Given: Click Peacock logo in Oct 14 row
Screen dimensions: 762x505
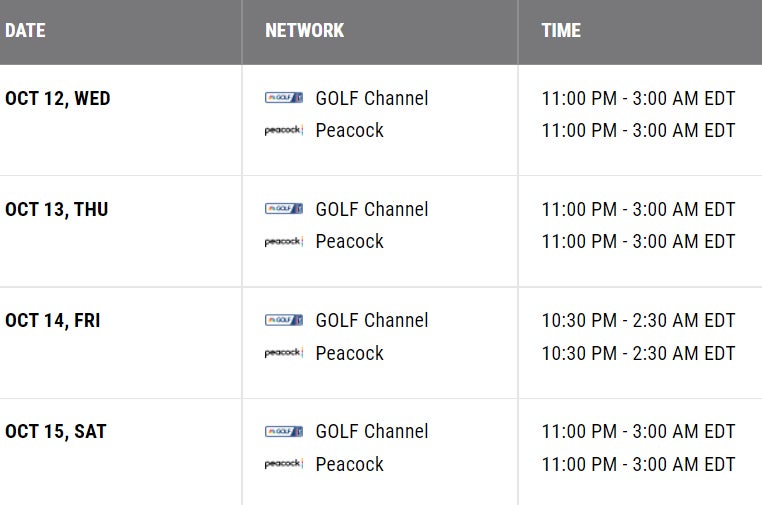Looking at the screenshot, I should 284,353.
